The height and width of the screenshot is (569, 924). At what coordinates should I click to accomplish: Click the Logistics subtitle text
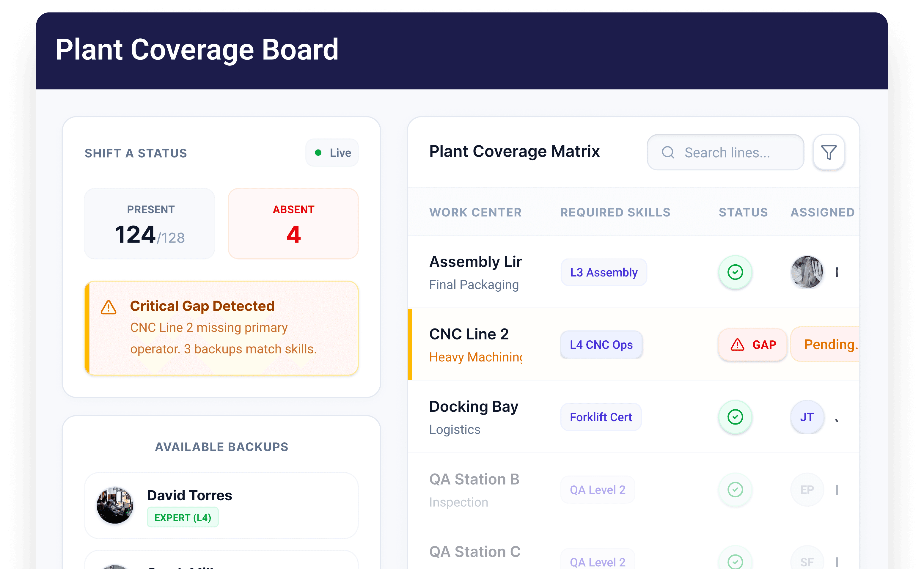click(455, 429)
